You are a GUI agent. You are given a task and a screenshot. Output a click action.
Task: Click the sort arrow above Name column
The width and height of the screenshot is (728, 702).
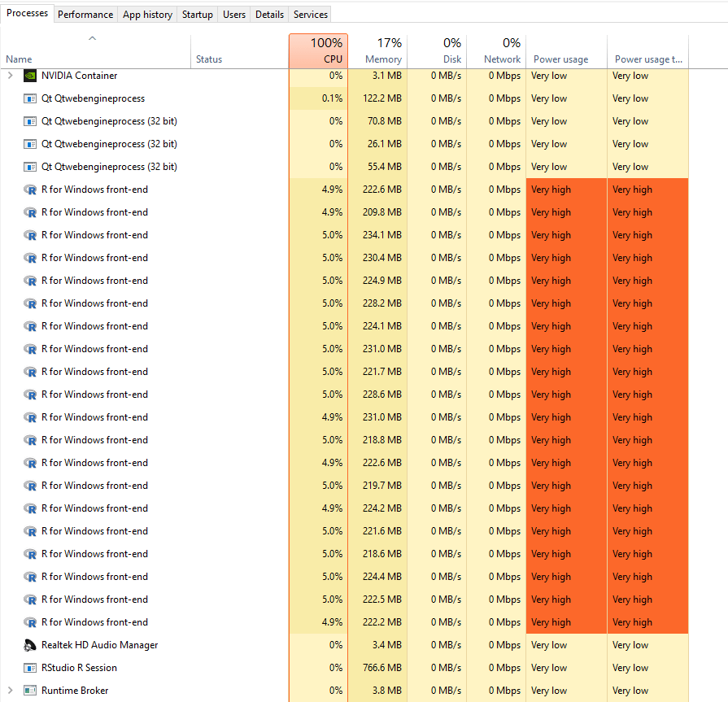tap(92, 38)
